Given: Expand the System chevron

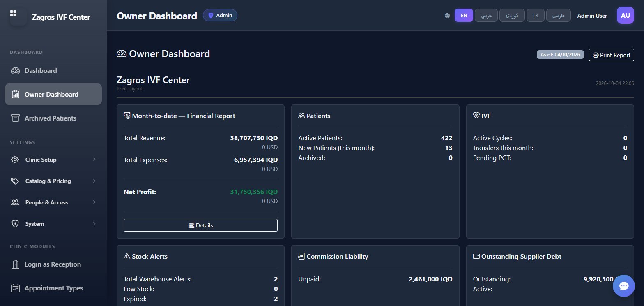Looking at the screenshot, I should point(94,224).
